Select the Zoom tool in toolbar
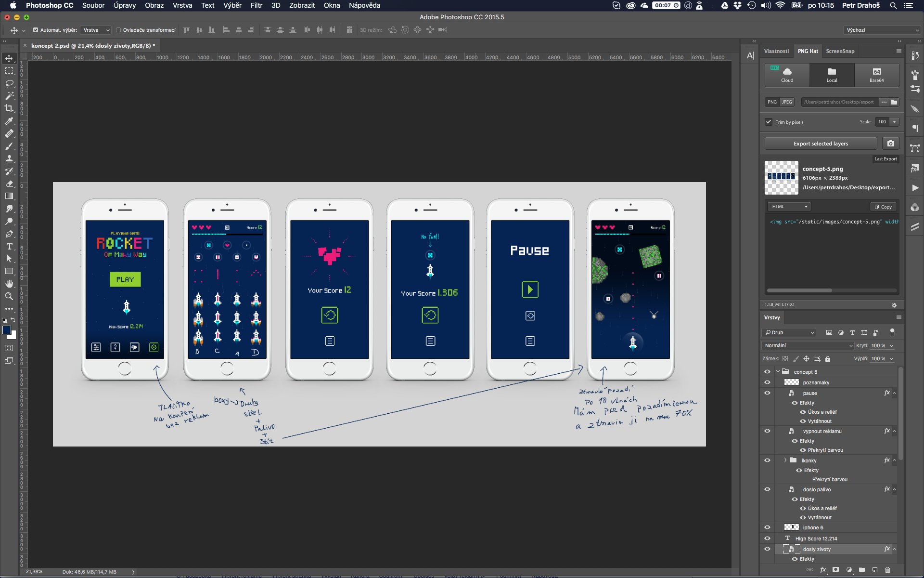 tap(9, 296)
